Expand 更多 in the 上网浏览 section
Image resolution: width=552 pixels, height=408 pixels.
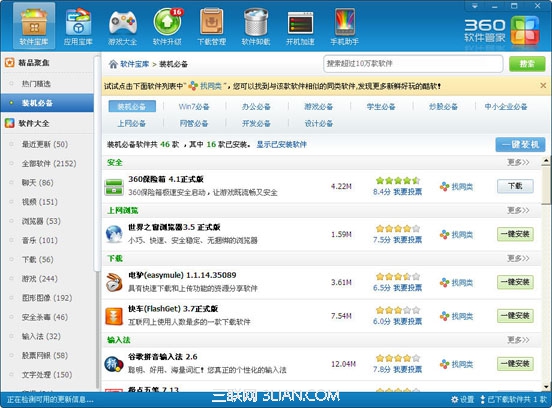click(x=518, y=210)
